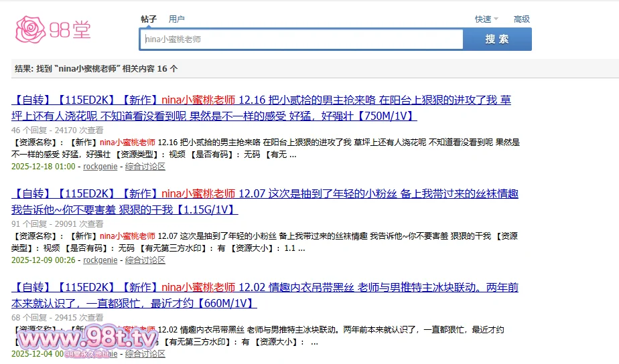Click the 98堂 rose logo
The image size is (619, 364).
(53, 29)
